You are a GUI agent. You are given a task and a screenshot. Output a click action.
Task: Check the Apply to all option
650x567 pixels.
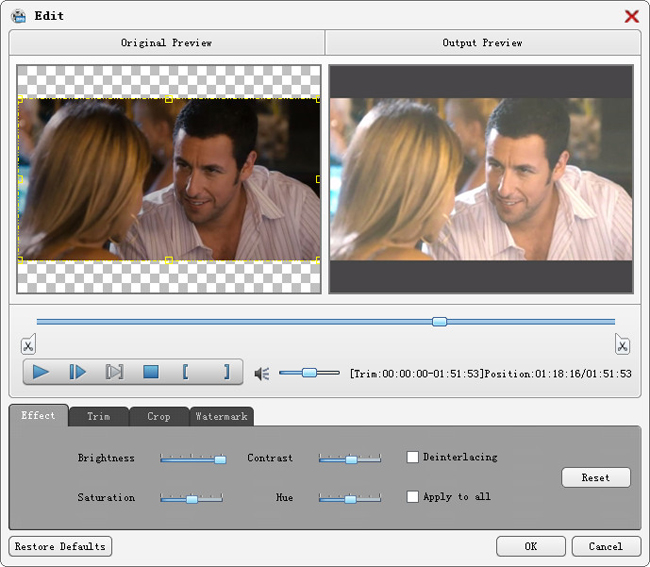(412, 497)
